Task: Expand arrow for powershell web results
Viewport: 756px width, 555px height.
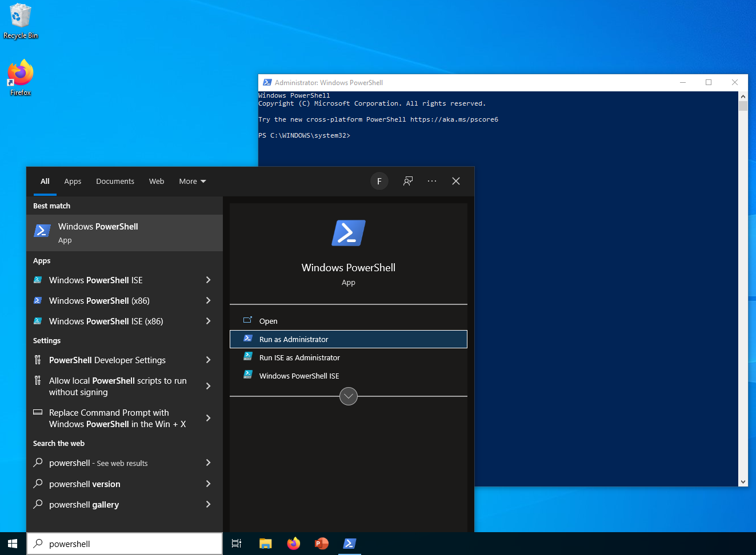Action: (209, 462)
